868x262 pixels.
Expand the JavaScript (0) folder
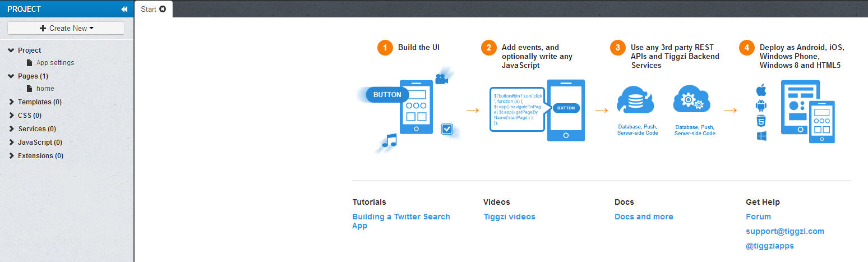[11, 143]
